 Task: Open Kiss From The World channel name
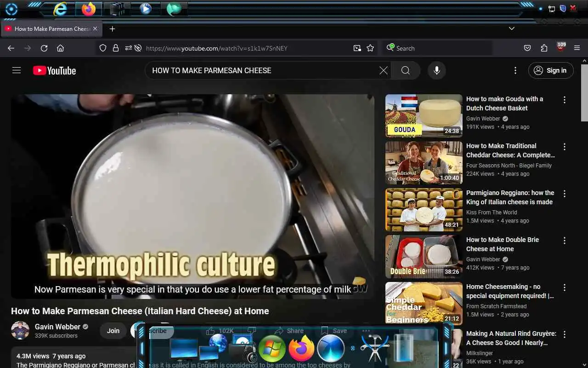click(x=492, y=213)
